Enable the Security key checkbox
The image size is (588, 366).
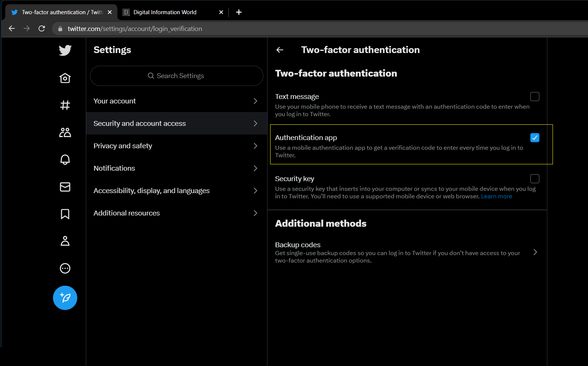(x=535, y=179)
